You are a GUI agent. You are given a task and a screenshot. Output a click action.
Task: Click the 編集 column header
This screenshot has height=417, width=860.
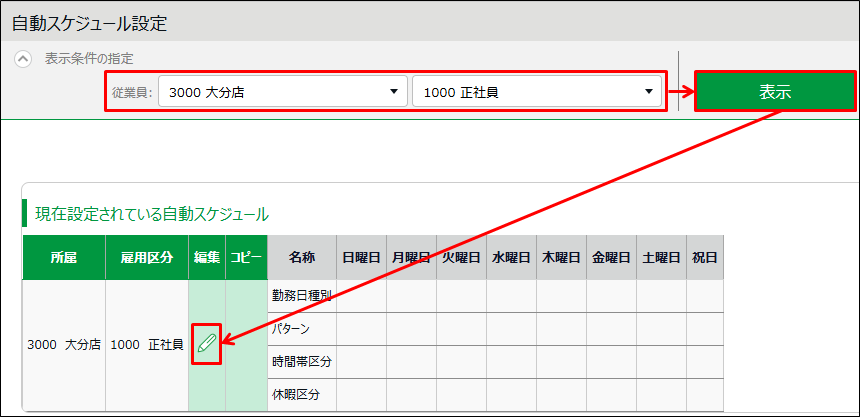coord(207,257)
